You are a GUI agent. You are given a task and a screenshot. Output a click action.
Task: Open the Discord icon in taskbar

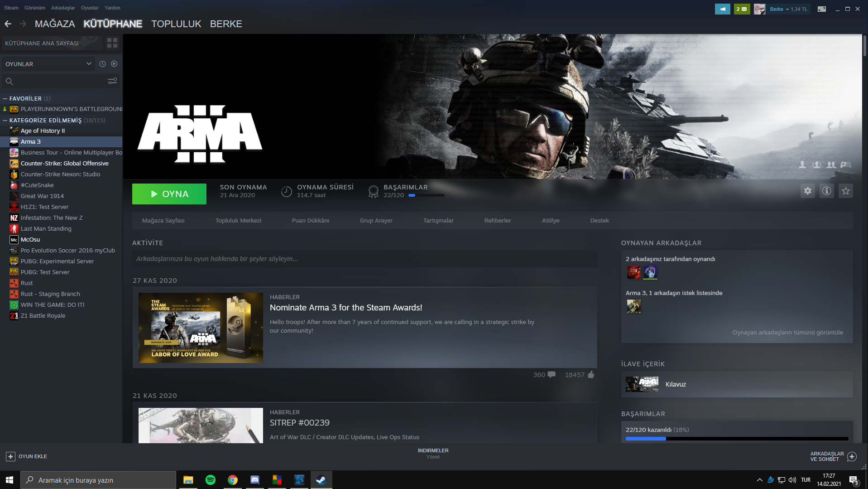(x=254, y=480)
